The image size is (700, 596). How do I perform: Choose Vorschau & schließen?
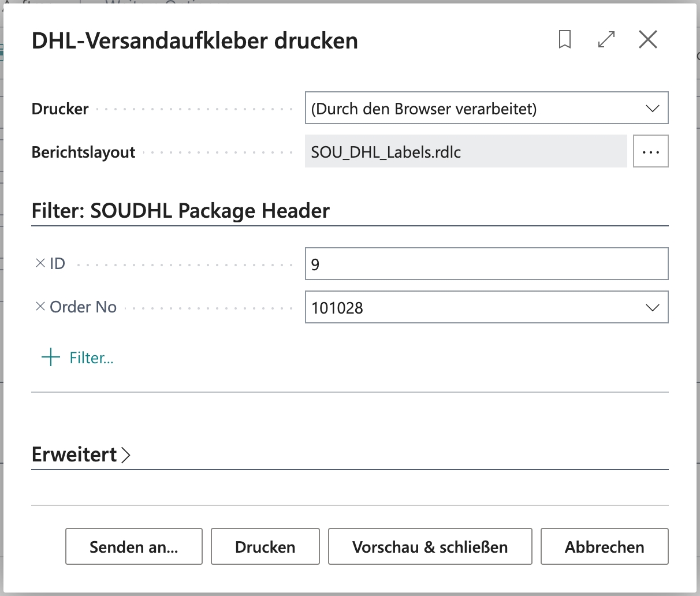pyautogui.click(x=430, y=546)
